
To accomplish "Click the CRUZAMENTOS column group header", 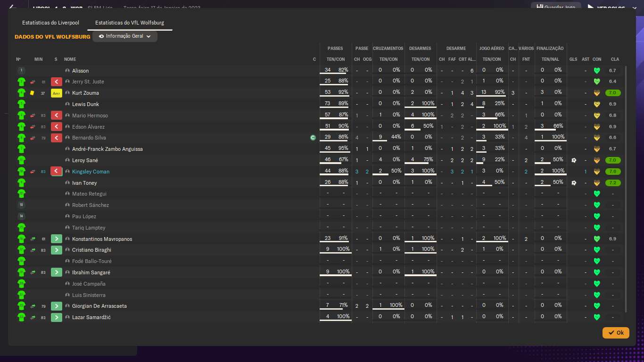I will pyautogui.click(x=388, y=49).
